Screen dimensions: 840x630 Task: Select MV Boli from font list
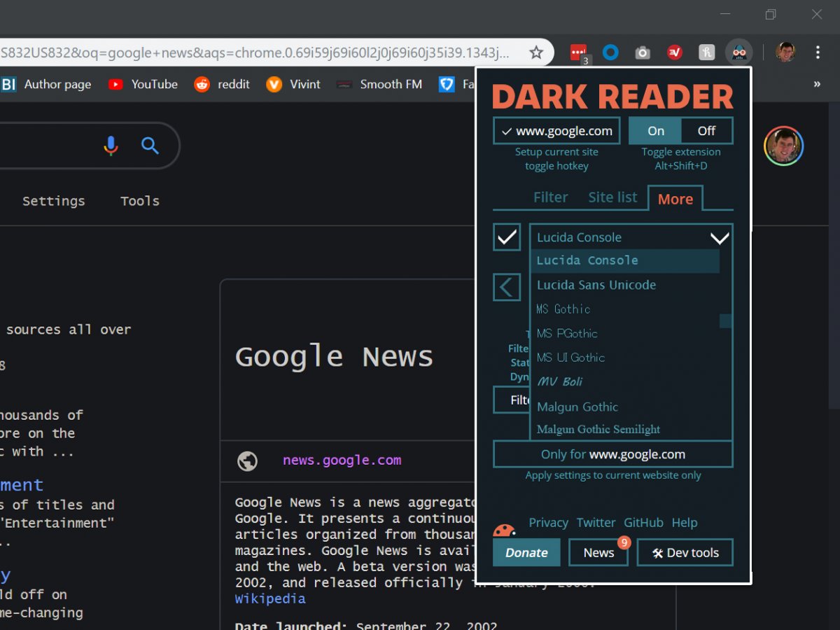(559, 381)
